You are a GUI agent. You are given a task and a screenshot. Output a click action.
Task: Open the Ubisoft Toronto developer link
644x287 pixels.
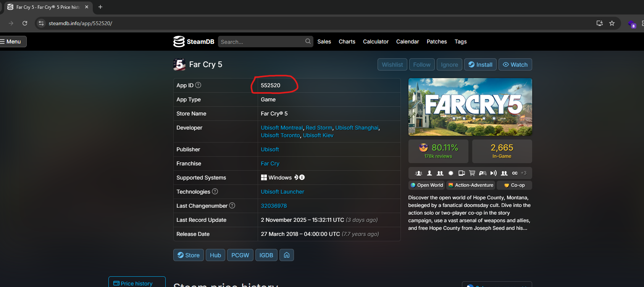[280, 135]
